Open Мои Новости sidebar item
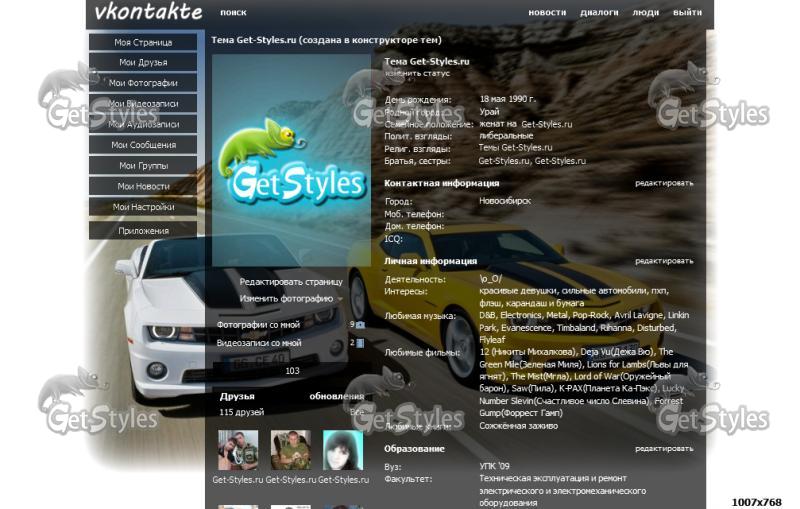This screenshot has width=800, height=509. 143,186
